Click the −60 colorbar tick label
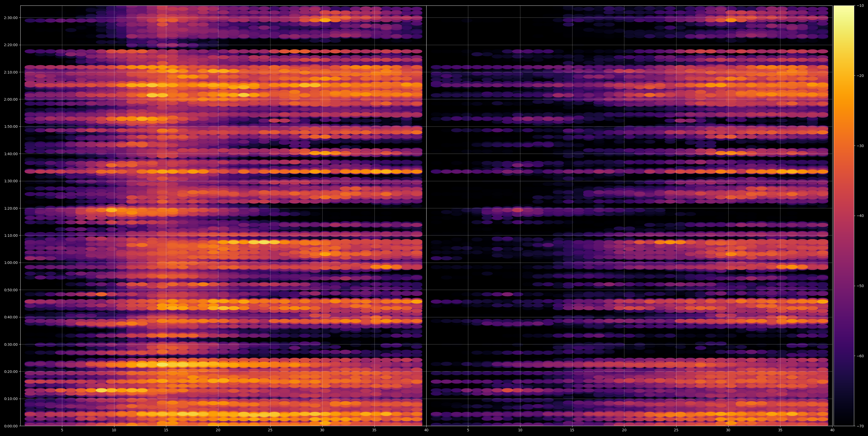This screenshot has height=436, width=868. (860, 356)
